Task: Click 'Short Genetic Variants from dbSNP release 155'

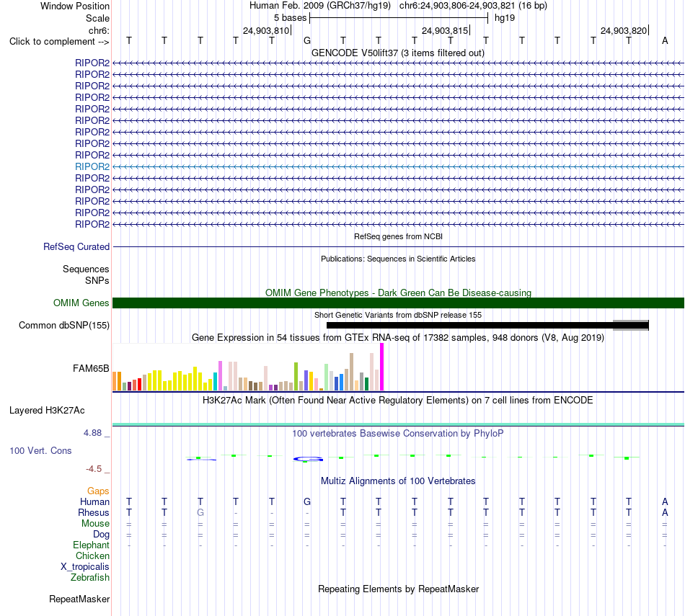Action: point(398,315)
